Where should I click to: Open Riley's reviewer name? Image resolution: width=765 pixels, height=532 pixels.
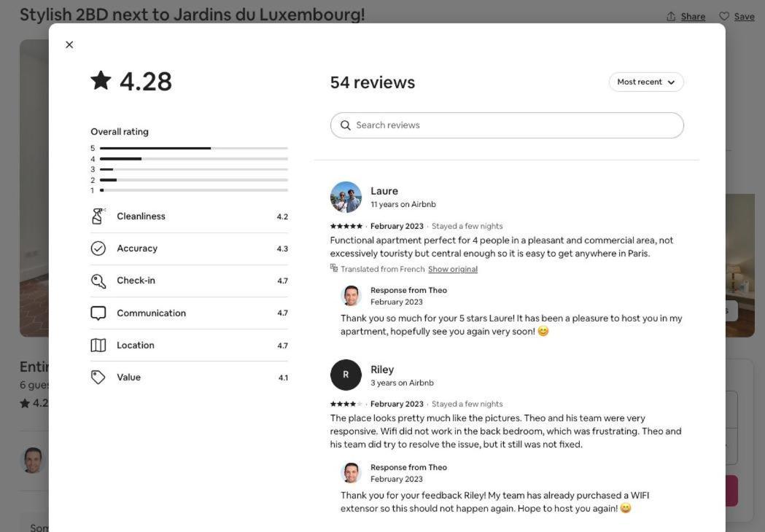pos(382,369)
